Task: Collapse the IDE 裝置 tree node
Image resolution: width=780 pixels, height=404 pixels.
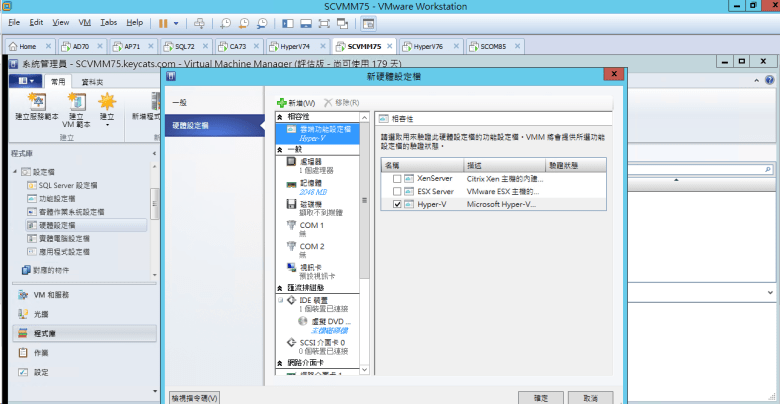Action: pos(279,299)
